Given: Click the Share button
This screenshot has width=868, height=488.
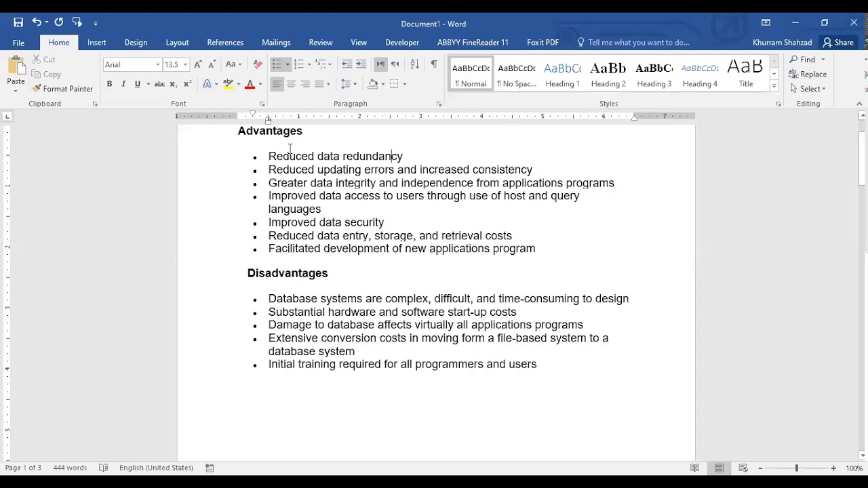Looking at the screenshot, I should click(x=838, y=43).
